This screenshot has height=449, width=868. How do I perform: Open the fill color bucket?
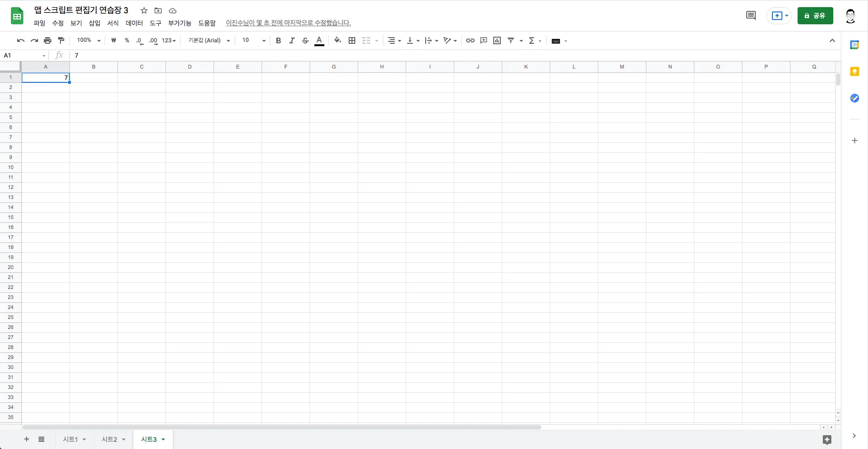point(337,40)
